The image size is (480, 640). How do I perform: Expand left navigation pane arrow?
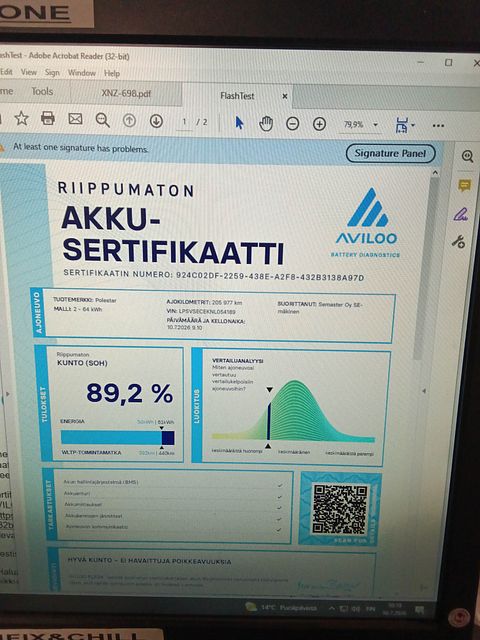[x=7, y=394]
